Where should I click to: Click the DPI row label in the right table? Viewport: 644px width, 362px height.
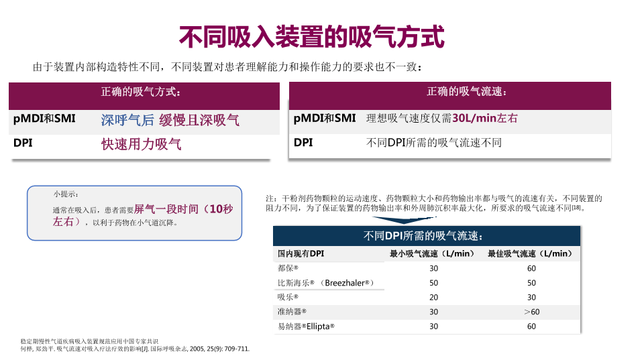303,143
